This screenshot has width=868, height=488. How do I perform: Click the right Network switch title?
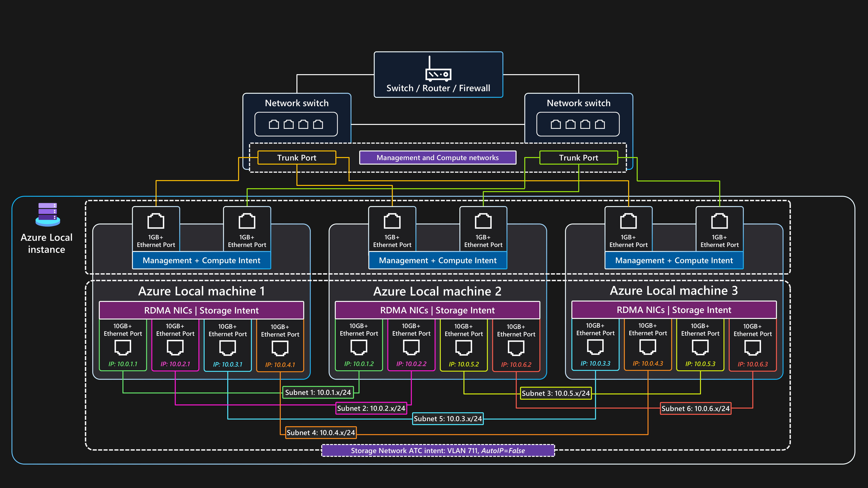pyautogui.click(x=579, y=103)
